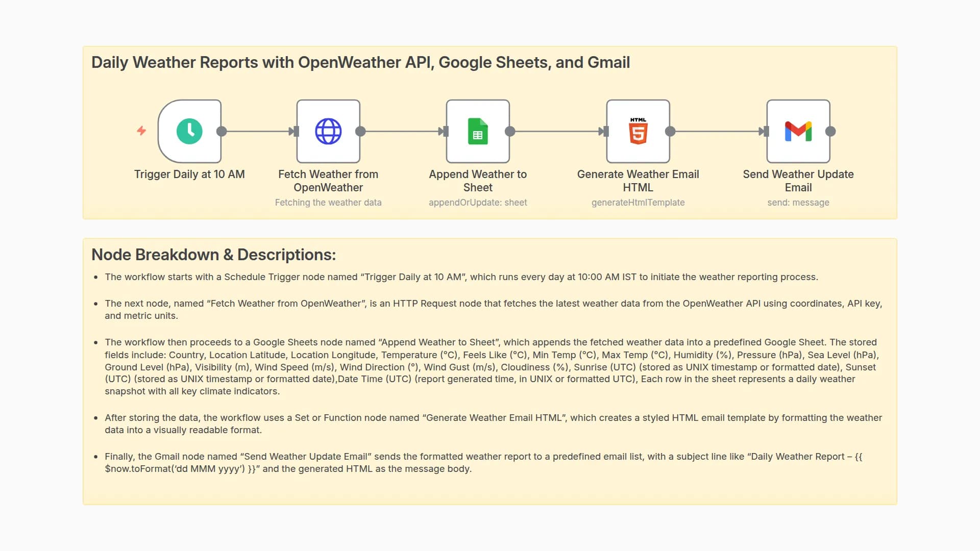Open the Google Sheets node icon
The height and width of the screenshot is (551, 980).
[478, 132]
